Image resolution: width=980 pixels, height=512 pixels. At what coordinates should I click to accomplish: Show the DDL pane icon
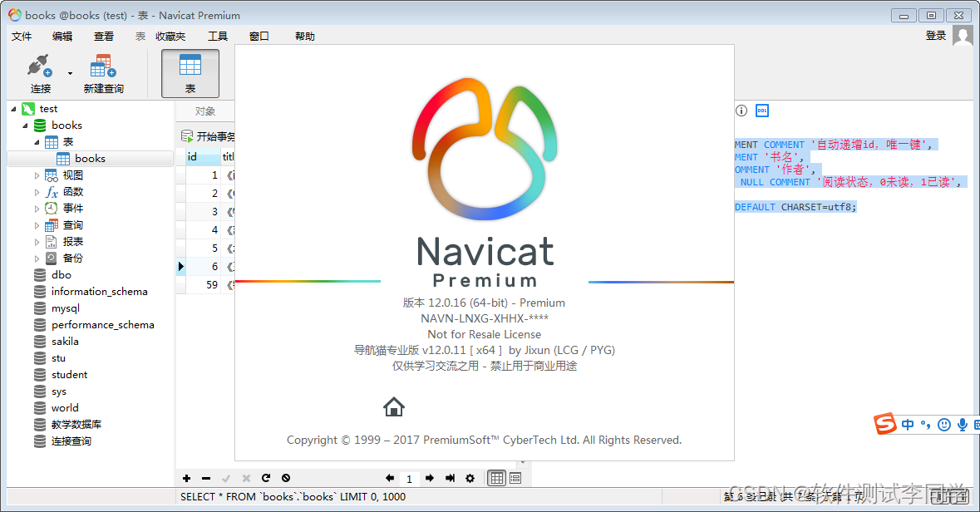[x=762, y=111]
